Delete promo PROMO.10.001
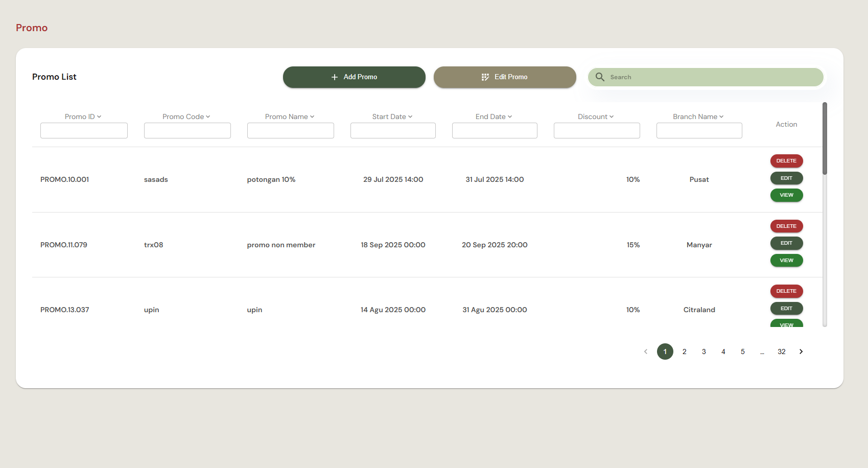Image resolution: width=868 pixels, height=468 pixels. (x=787, y=161)
